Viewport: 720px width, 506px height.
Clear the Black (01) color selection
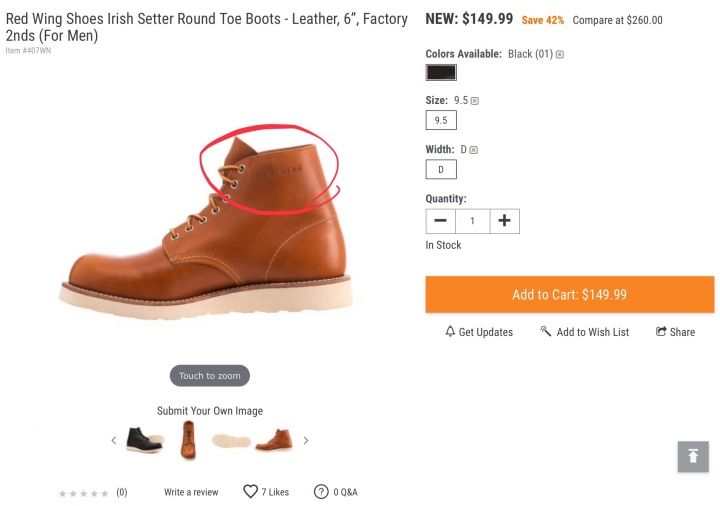[560, 55]
